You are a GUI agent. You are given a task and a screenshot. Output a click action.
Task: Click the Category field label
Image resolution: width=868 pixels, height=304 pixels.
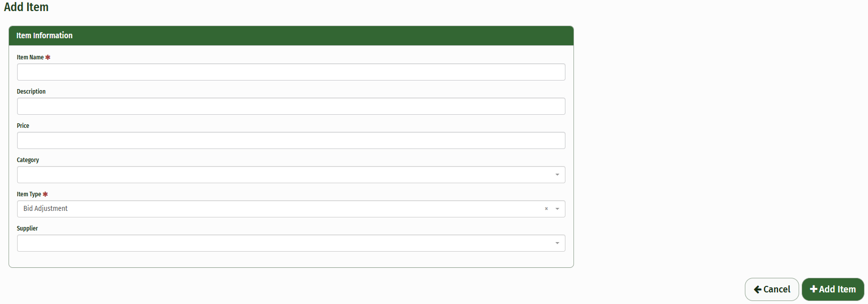point(28,160)
